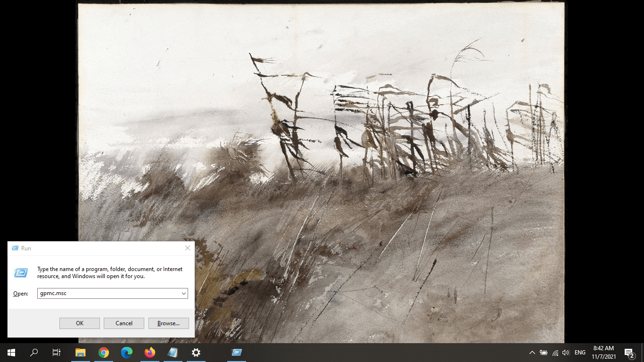Open the 8:42 AM clock calendar

tap(604, 353)
